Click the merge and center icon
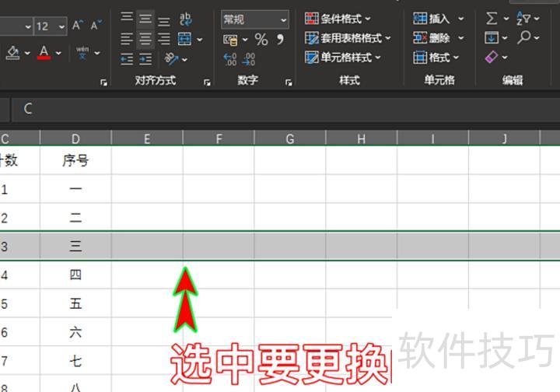The width and height of the screenshot is (560, 392). [184, 39]
